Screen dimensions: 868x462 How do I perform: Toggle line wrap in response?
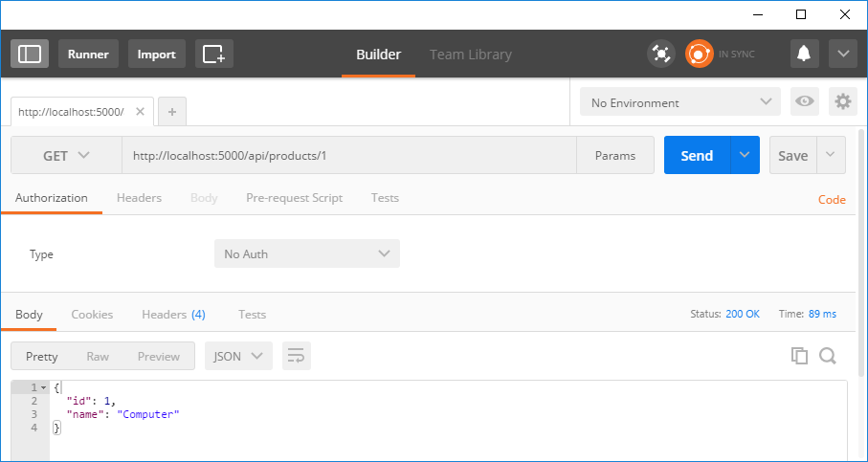pos(296,356)
